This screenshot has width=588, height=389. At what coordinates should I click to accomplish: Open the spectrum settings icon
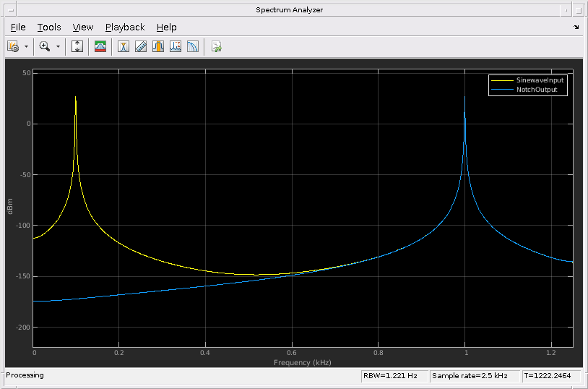point(13,46)
